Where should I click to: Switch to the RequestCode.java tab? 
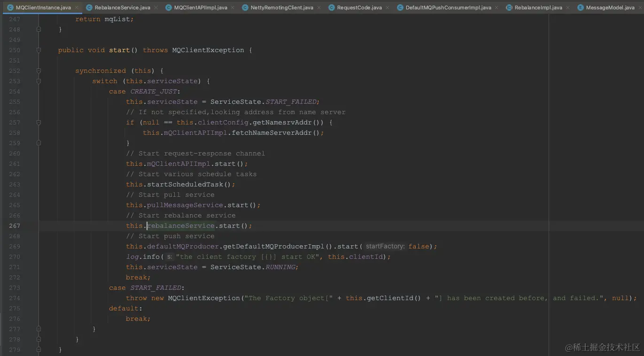click(x=359, y=8)
